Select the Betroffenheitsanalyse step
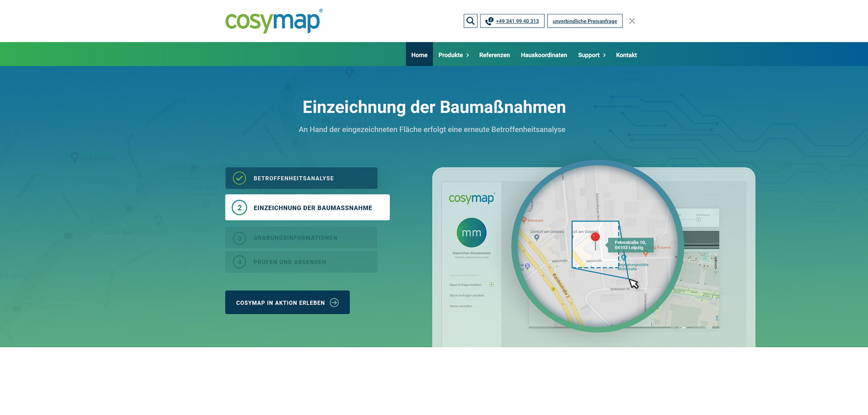Viewport: 868px width, 415px height. tap(301, 178)
